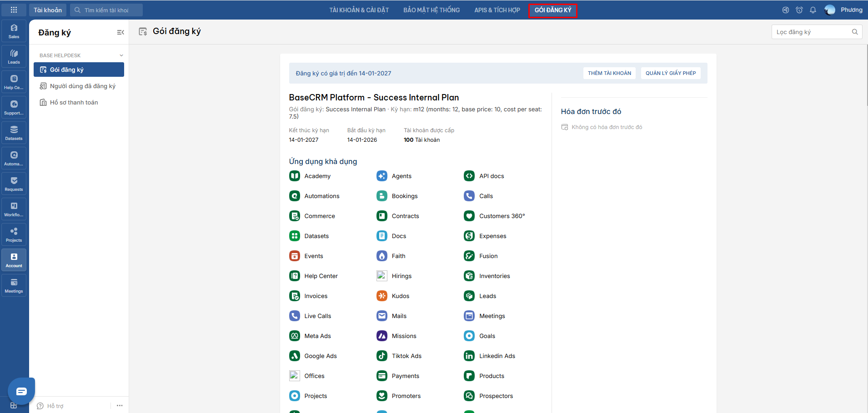Click the Products app label
The width and height of the screenshot is (868, 413).
pos(492,376)
